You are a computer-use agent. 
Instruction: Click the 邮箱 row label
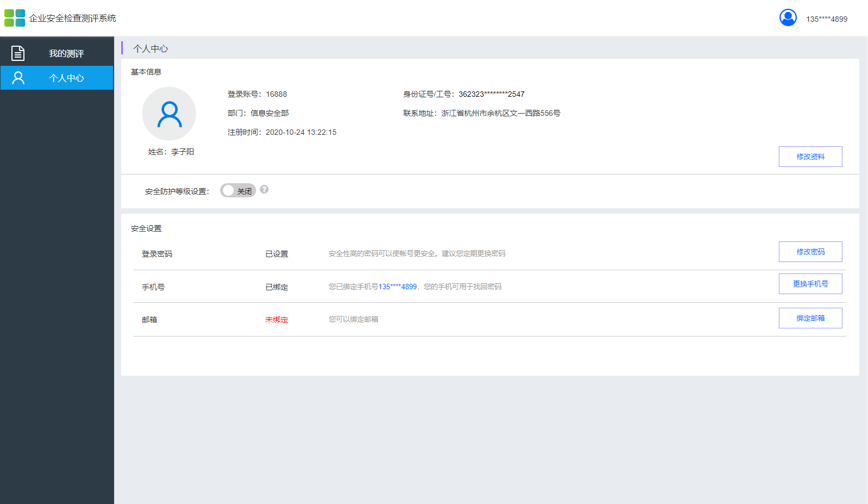pyautogui.click(x=149, y=320)
